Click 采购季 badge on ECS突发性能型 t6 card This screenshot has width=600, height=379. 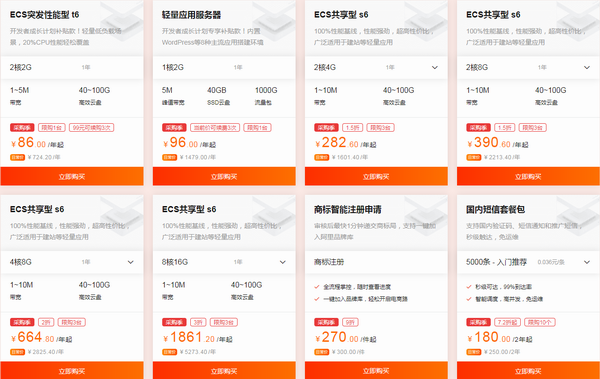[22, 127]
